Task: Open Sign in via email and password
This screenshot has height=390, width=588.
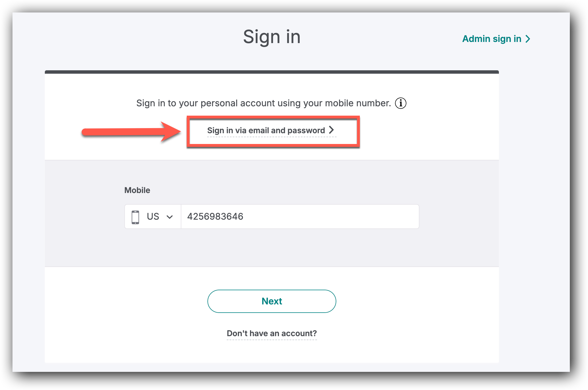Action: [x=266, y=130]
